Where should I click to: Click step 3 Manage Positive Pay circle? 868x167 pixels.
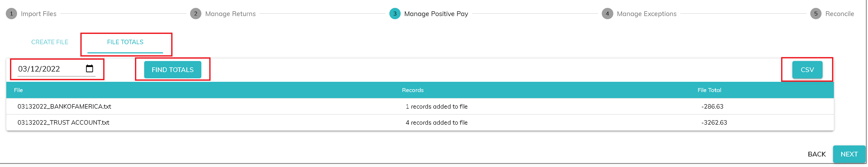[395, 14]
